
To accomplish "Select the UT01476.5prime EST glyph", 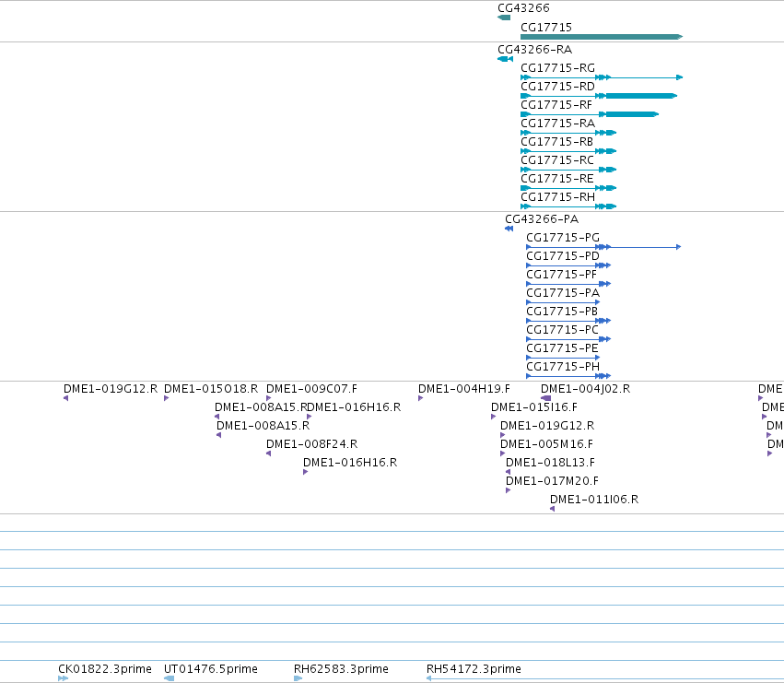I will (169, 678).
